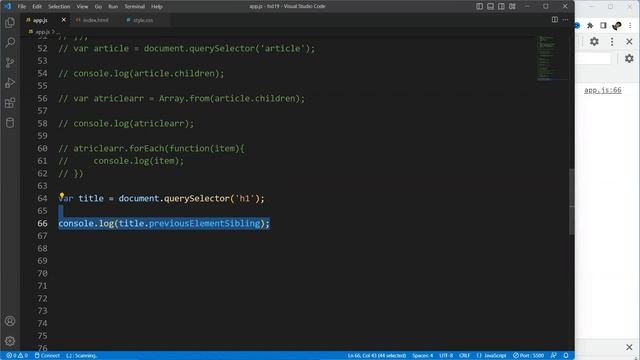Open the Source Control view

(10, 62)
